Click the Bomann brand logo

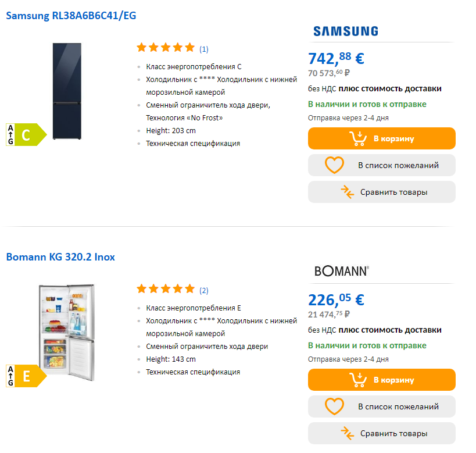342,271
